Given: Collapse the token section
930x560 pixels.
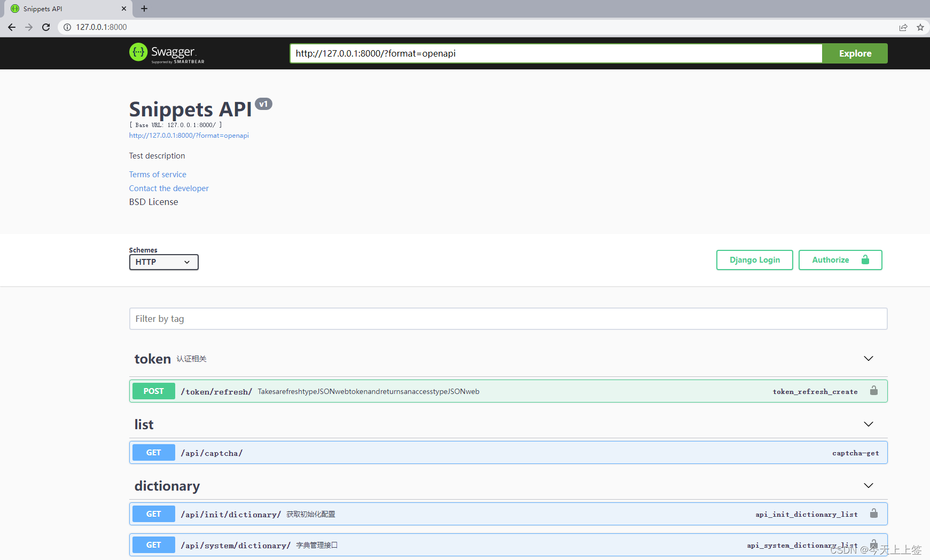Looking at the screenshot, I should (868, 358).
